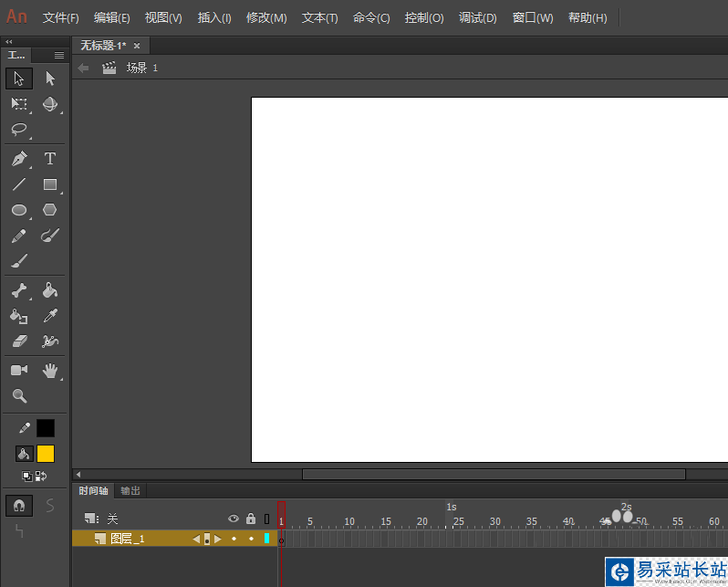Toggle show all layers as outlines

(267, 519)
